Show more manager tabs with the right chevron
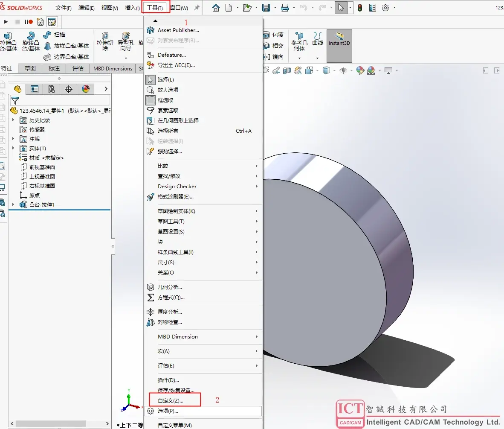 coord(106,89)
